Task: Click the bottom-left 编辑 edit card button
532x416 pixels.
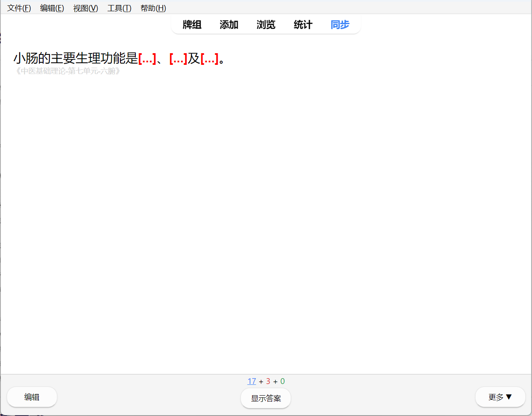Action: click(32, 397)
